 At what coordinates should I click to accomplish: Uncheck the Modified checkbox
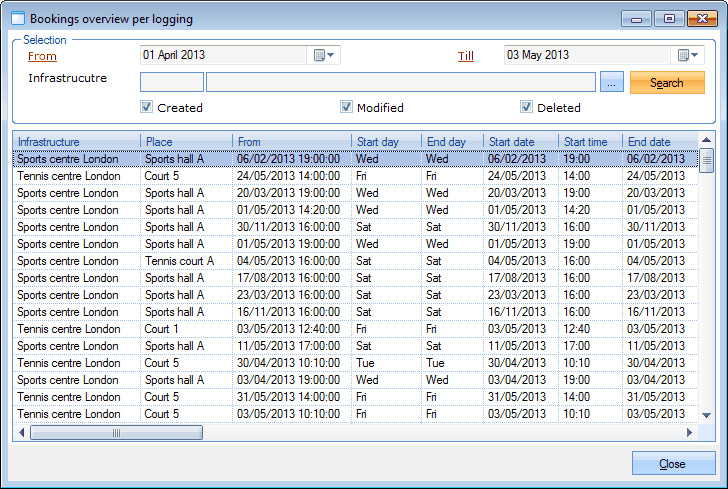pyautogui.click(x=346, y=107)
